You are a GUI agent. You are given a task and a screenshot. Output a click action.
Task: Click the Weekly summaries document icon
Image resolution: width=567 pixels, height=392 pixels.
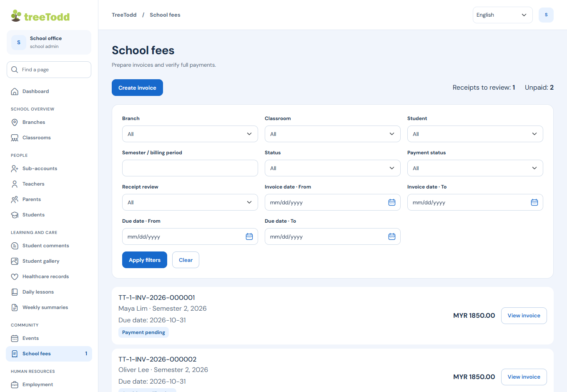[15, 307]
